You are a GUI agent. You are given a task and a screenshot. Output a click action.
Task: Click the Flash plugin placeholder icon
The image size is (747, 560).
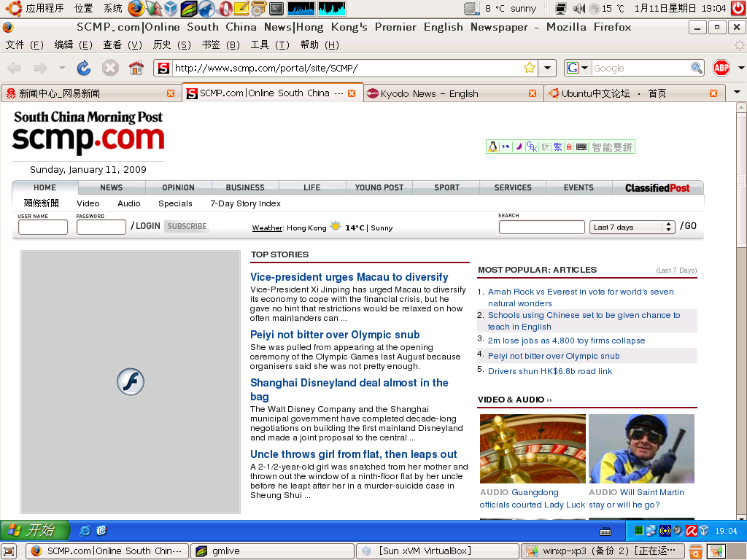[x=131, y=381]
